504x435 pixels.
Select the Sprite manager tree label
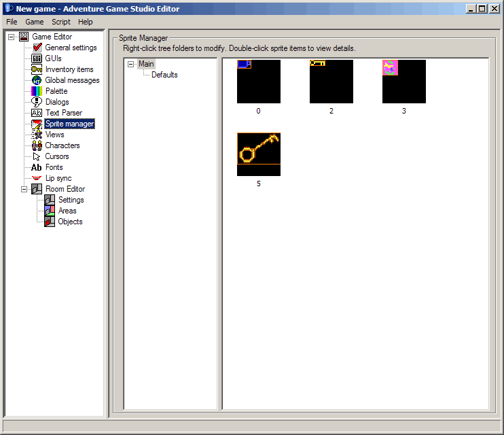click(69, 124)
